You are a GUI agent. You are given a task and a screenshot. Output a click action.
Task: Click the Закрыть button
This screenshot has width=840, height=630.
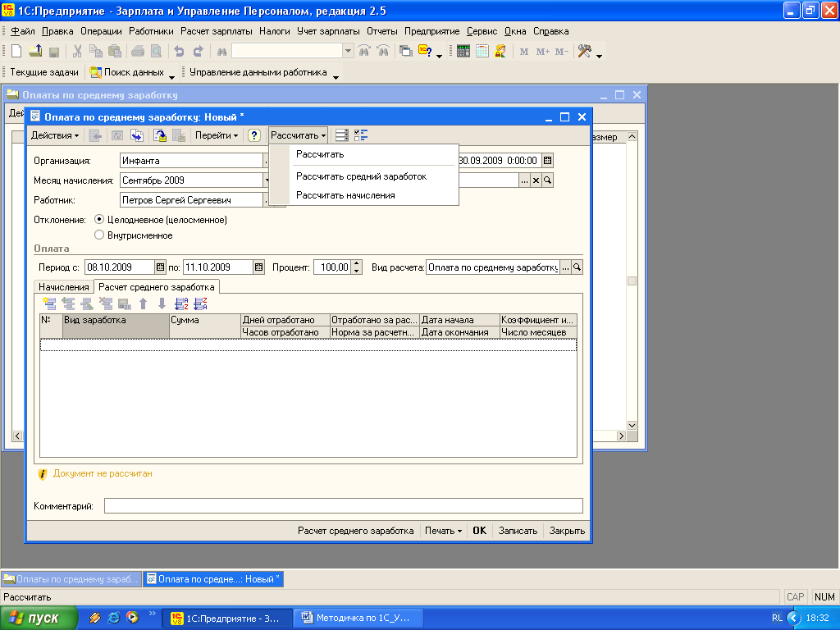(x=567, y=531)
